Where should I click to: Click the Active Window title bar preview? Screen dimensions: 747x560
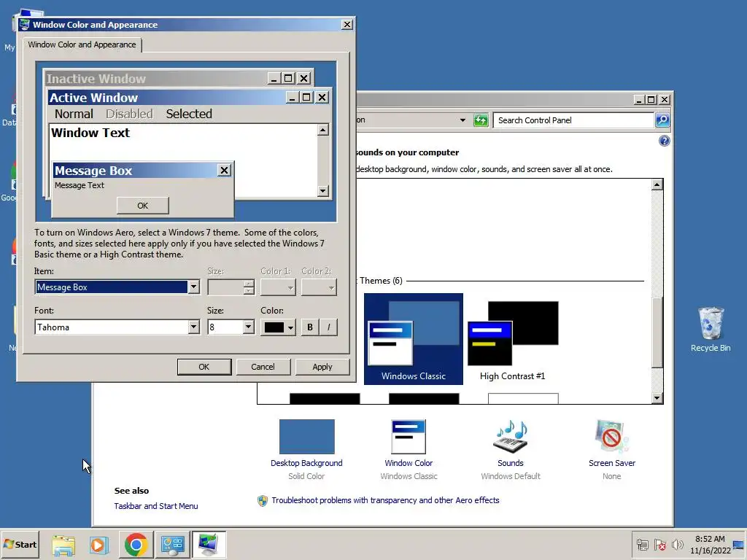[x=167, y=98]
